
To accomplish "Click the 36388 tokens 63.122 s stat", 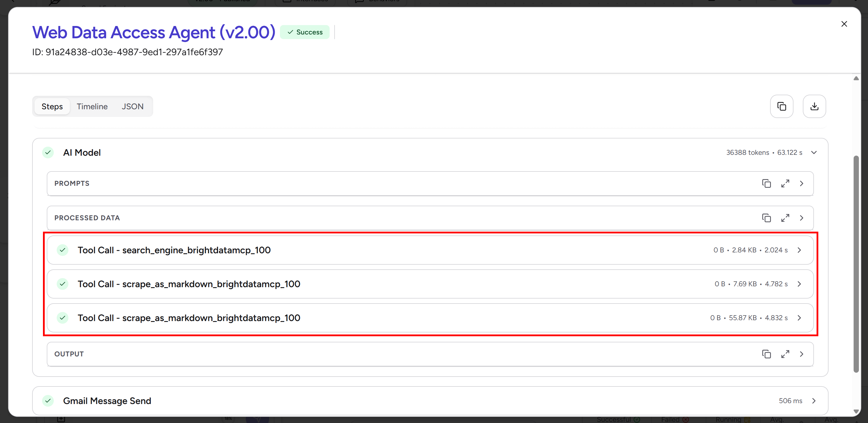I will 764,152.
